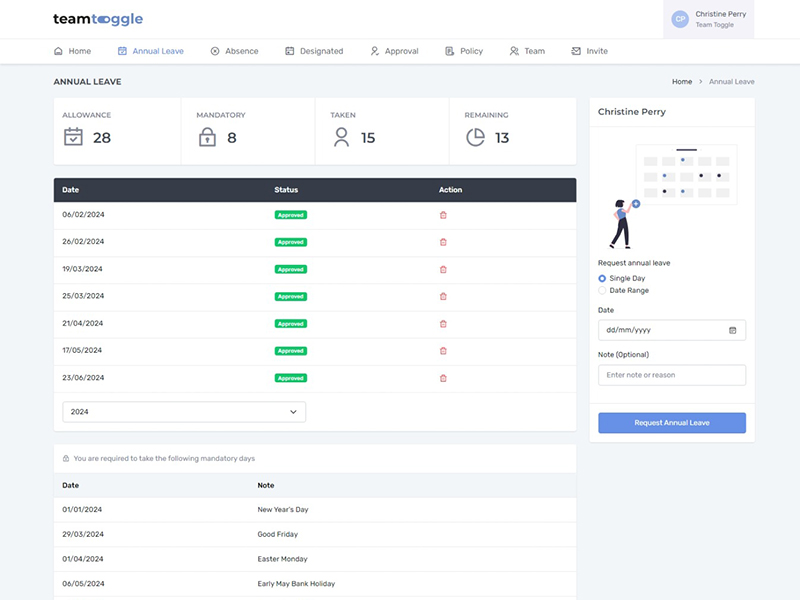Click the Annual Leave calendar icon in navigation
The image size is (800, 600).
click(x=122, y=51)
